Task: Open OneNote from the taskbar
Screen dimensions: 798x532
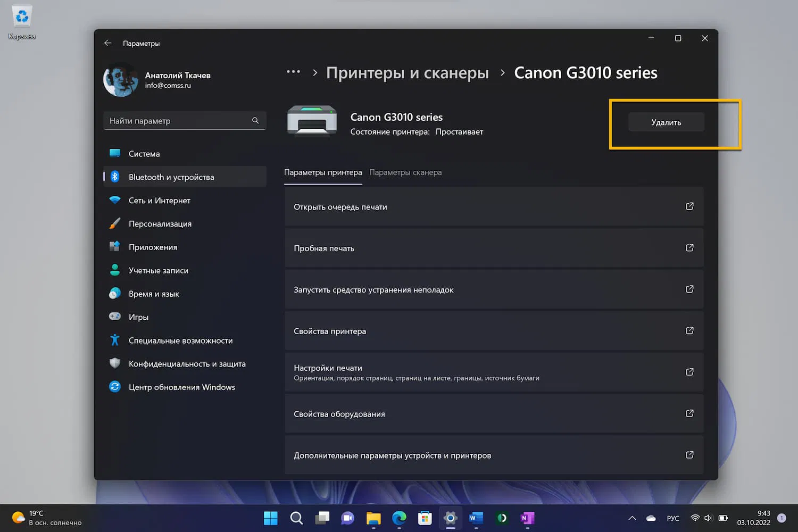Action: 527,518
